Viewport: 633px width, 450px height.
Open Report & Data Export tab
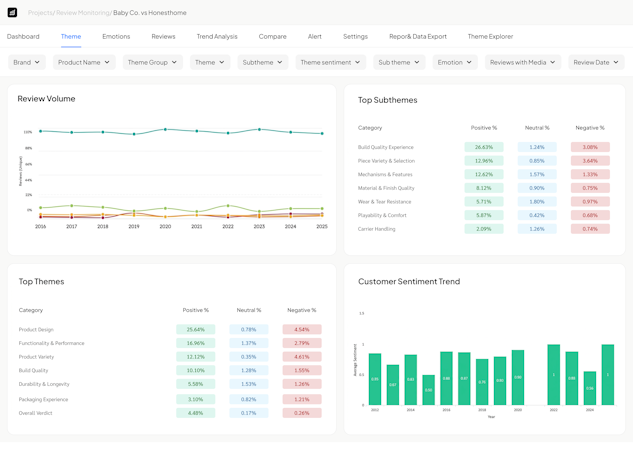tap(418, 36)
